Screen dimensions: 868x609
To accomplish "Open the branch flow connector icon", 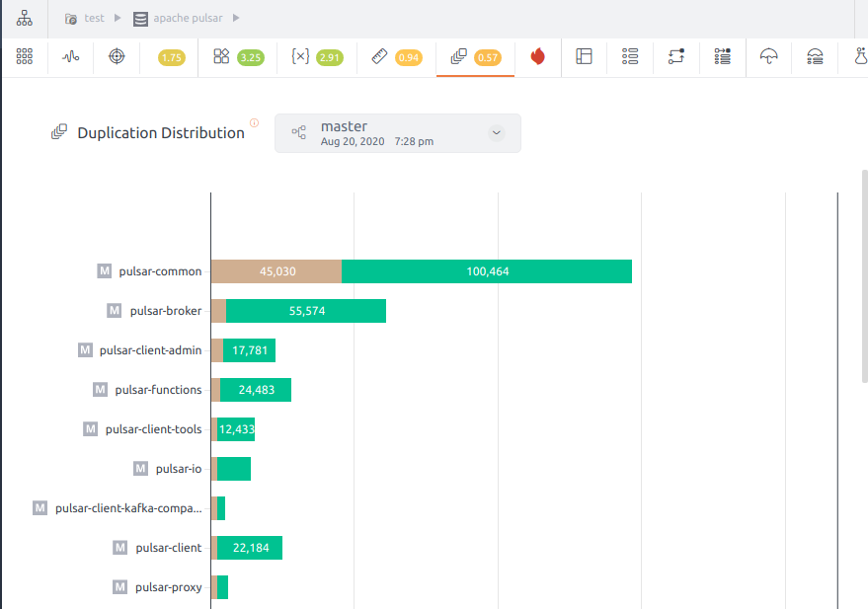I will [x=676, y=57].
